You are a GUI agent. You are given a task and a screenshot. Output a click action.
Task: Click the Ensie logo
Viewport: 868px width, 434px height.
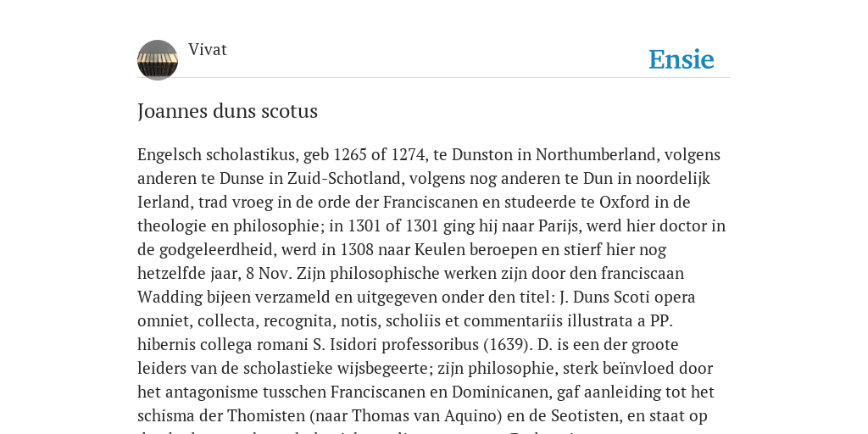(x=682, y=59)
